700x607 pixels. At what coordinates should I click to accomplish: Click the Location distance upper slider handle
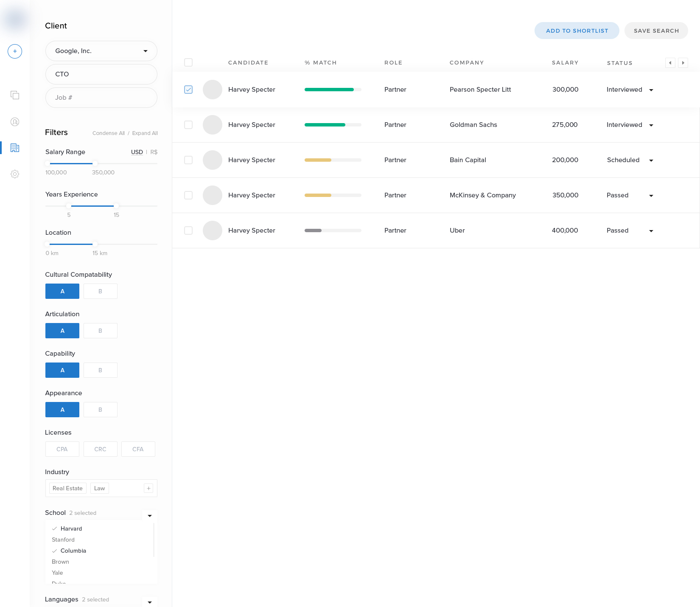point(95,244)
